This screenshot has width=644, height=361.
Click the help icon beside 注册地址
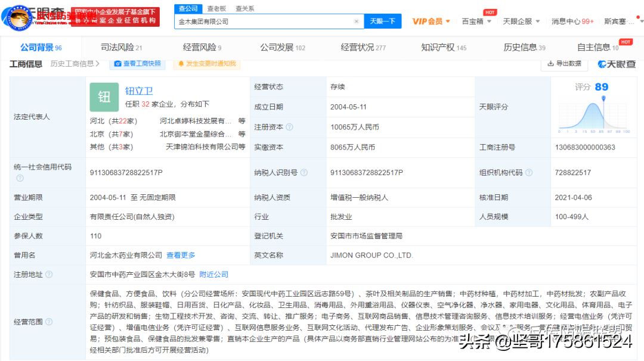tap(49, 275)
